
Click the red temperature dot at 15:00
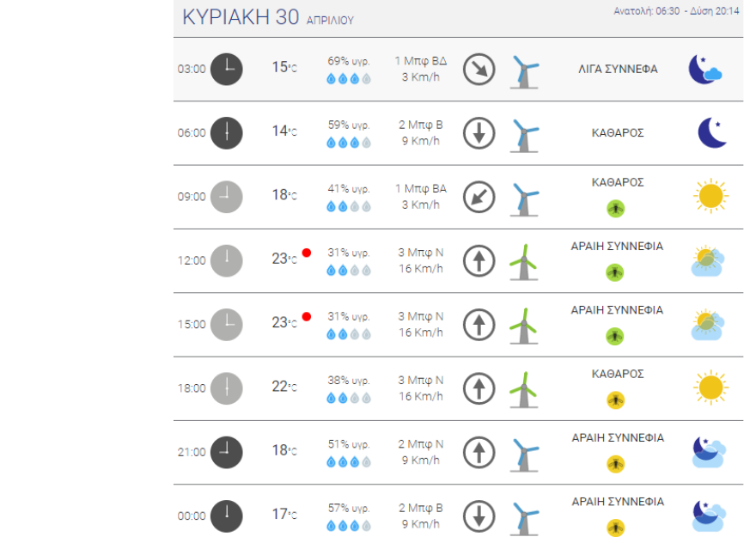point(307,316)
